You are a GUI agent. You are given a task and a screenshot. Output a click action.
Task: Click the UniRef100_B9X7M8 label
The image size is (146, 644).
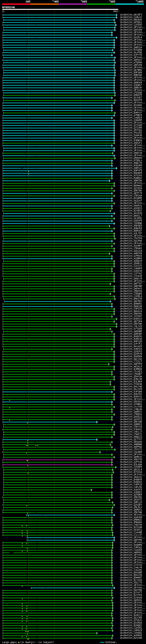pos(131,590)
